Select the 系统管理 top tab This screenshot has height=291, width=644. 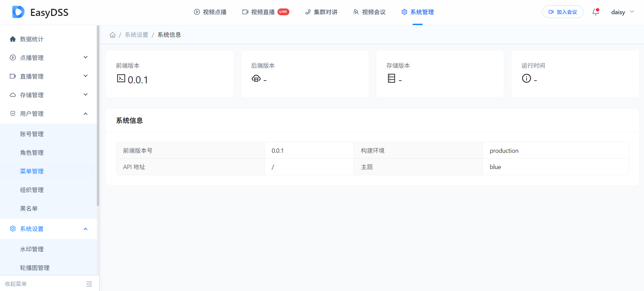[418, 12]
